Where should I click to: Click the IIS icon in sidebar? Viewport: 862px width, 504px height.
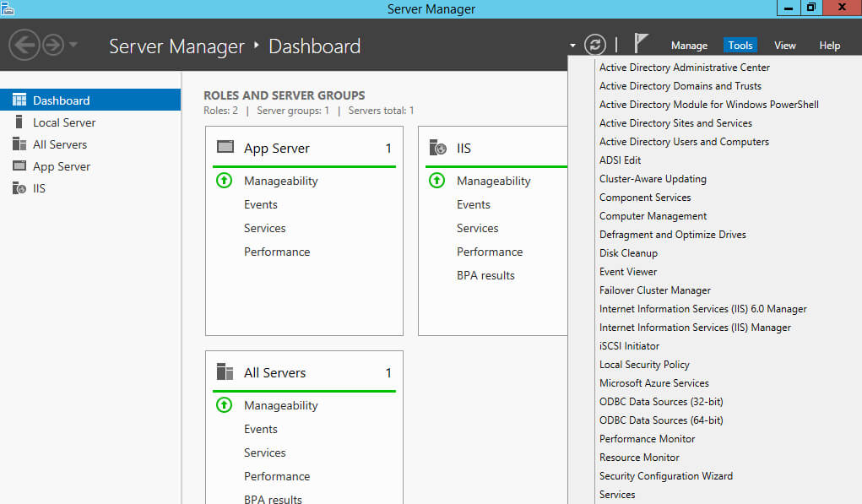point(19,188)
